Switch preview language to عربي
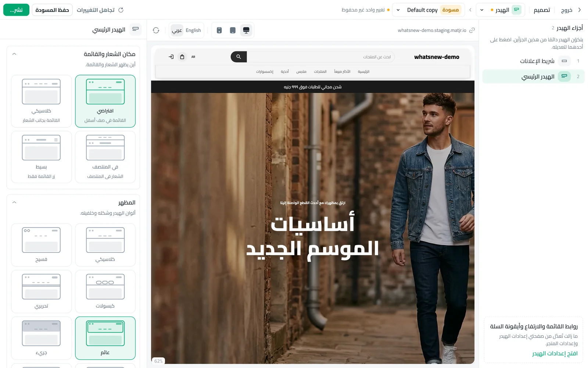 (x=177, y=30)
